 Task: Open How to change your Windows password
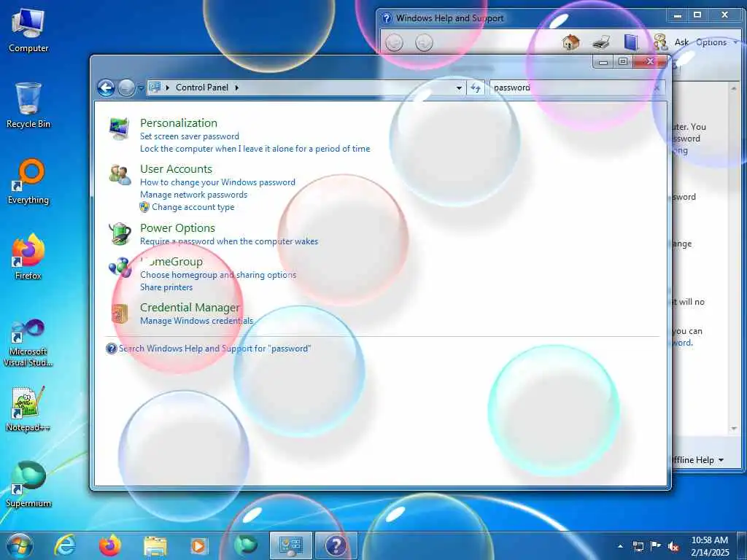217,182
